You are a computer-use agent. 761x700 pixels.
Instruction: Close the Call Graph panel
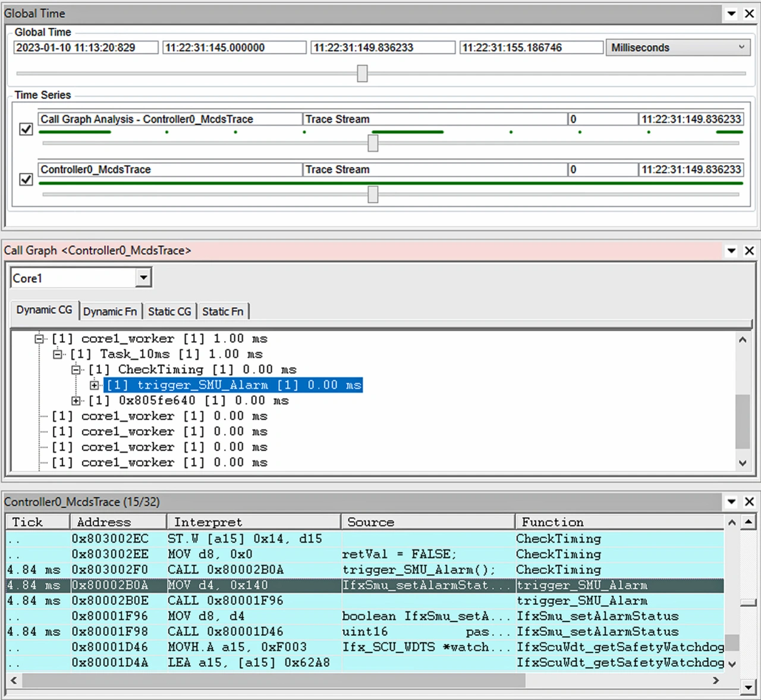[x=749, y=251]
